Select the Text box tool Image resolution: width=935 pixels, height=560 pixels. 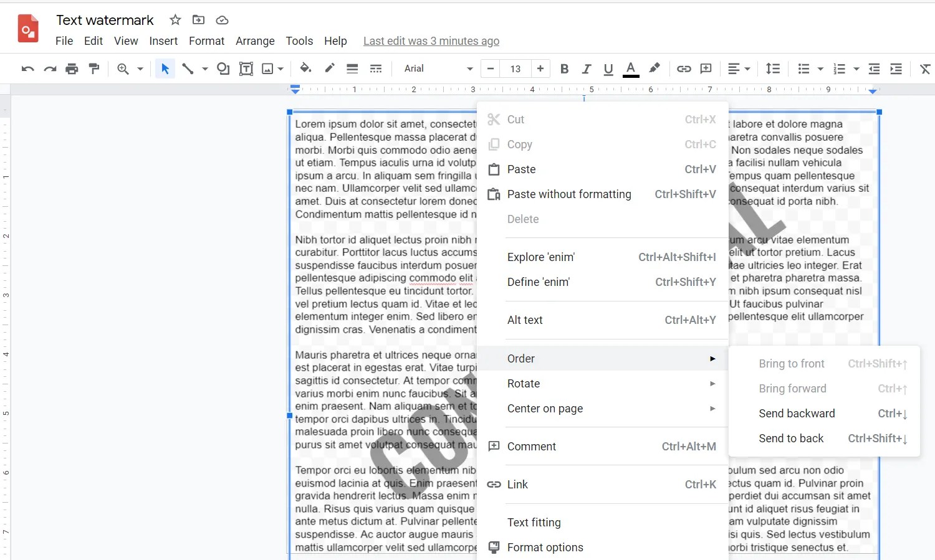pyautogui.click(x=246, y=69)
